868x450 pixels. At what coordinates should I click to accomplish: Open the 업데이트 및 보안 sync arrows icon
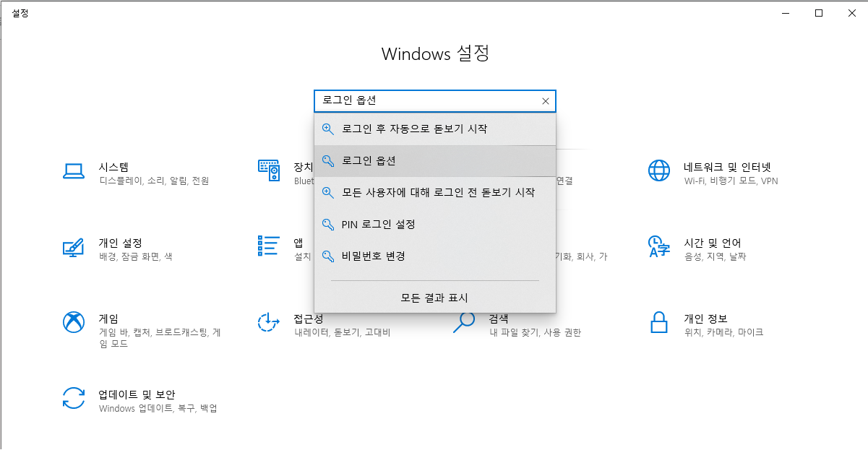74,398
